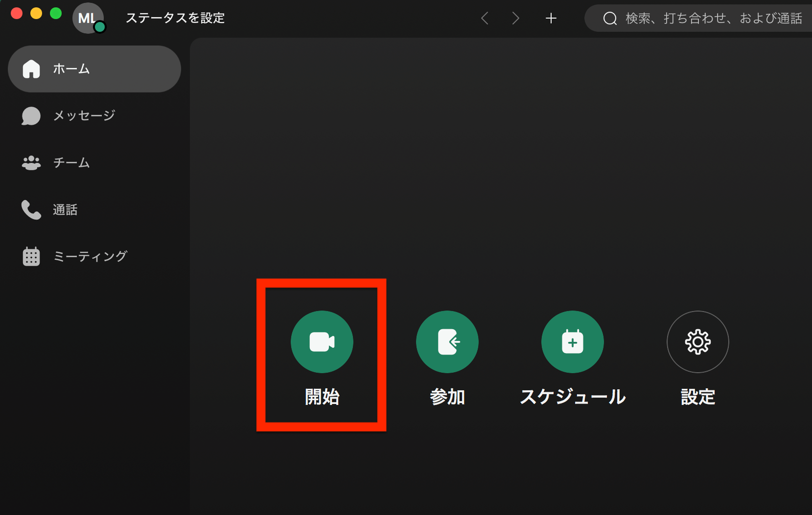
Task: Open meeting 設定 with the gear icon
Action: tap(697, 342)
